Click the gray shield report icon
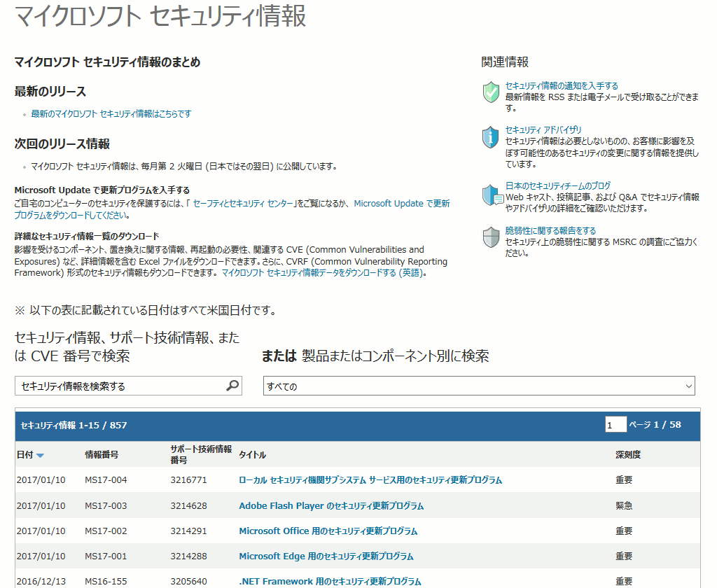The image size is (717, 588). [x=491, y=237]
